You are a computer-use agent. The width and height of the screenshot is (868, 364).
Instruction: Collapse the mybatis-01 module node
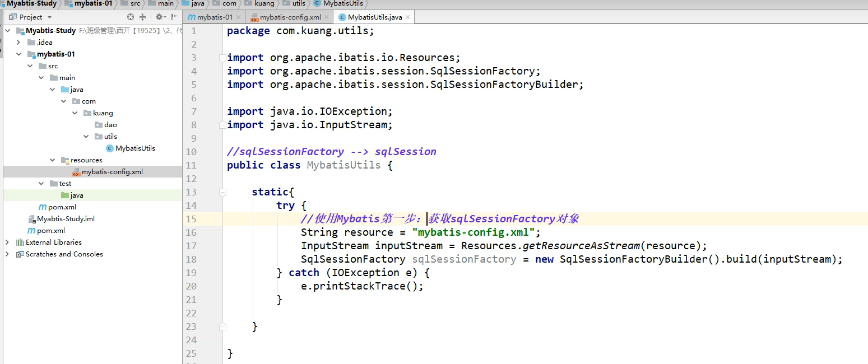(x=18, y=54)
